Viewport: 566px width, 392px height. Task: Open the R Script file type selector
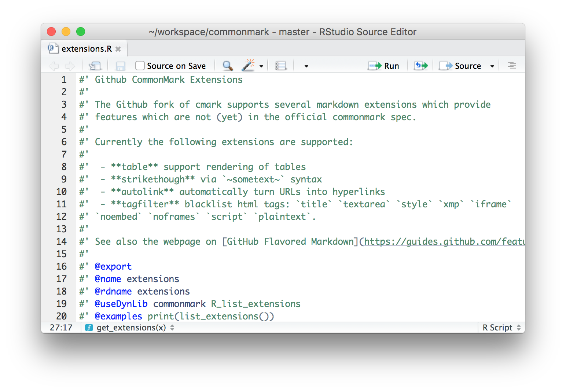pyautogui.click(x=501, y=328)
